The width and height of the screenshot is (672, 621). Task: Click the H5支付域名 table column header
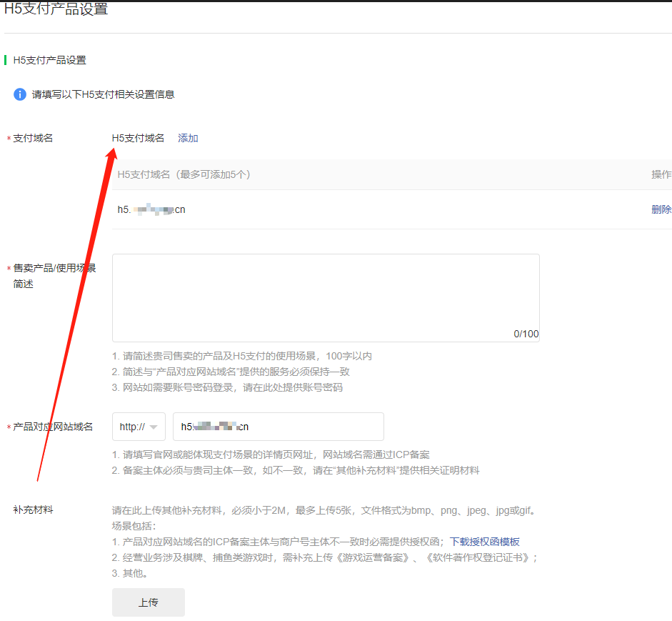[x=184, y=174]
